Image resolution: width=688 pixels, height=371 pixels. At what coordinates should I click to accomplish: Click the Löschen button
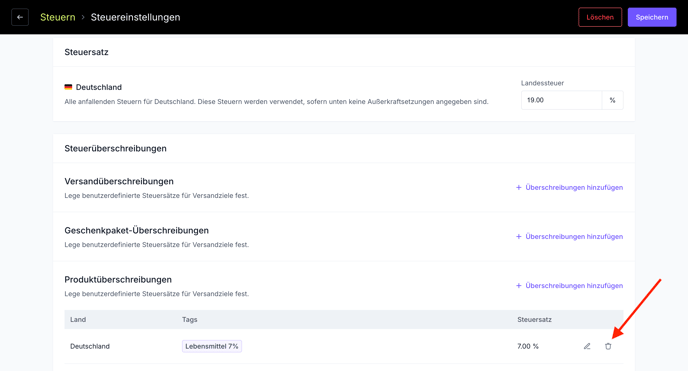point(600,18)
